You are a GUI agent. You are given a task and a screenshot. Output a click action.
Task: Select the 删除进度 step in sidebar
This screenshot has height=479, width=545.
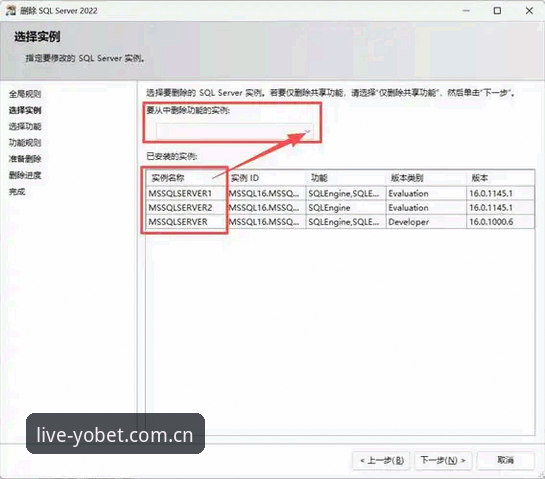tap(25, 175)
